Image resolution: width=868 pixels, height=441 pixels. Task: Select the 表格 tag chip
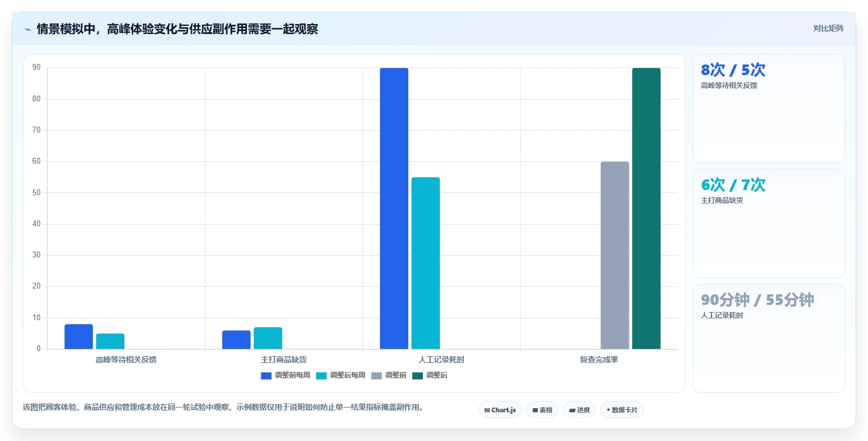click(x=542, y=410)
